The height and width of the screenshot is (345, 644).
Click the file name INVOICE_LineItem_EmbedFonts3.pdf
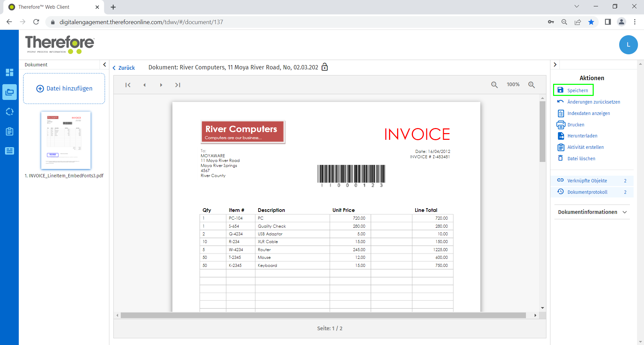tap(64, 176)
